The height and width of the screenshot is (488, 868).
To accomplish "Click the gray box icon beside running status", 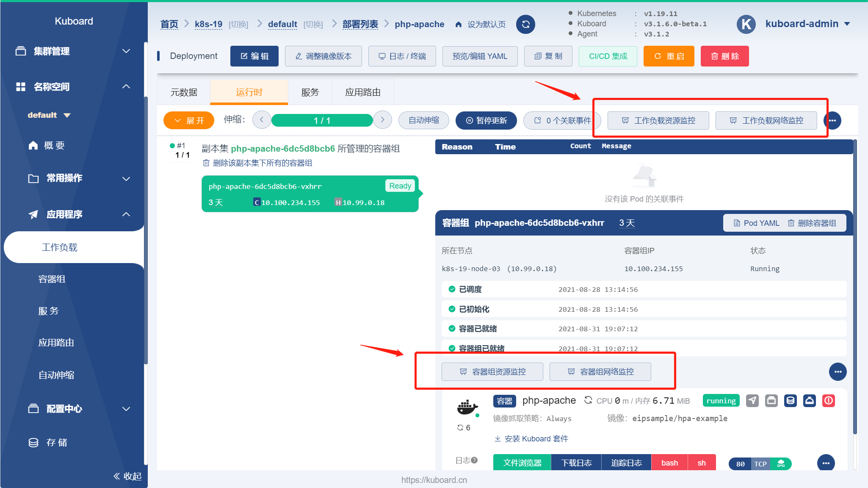I will click(771, 400).
